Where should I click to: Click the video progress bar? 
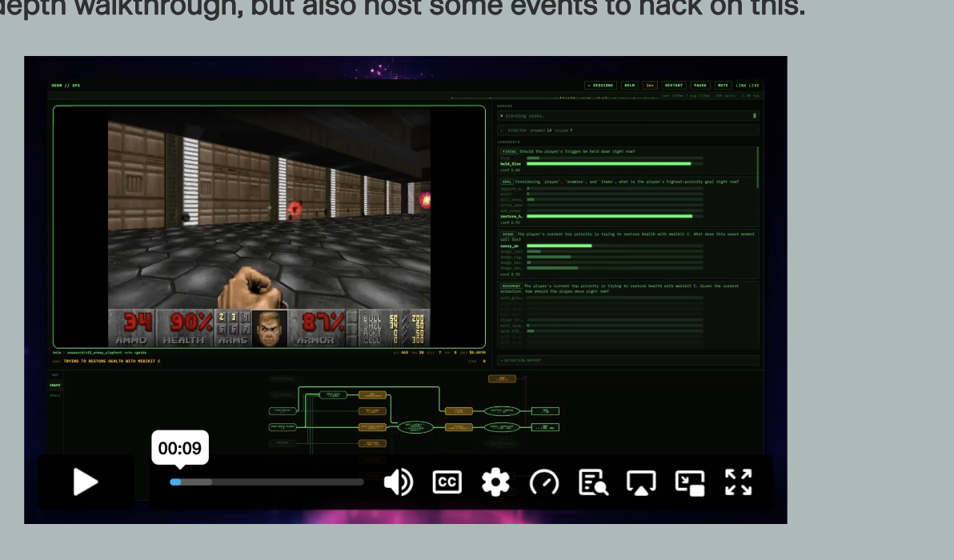click(x=267, y=482)
